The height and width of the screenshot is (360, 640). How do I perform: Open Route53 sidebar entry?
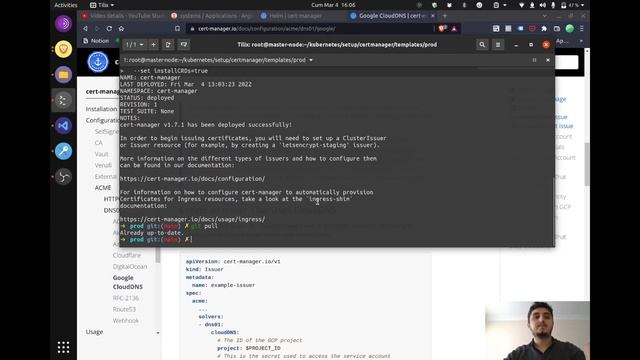coord(124,309)
